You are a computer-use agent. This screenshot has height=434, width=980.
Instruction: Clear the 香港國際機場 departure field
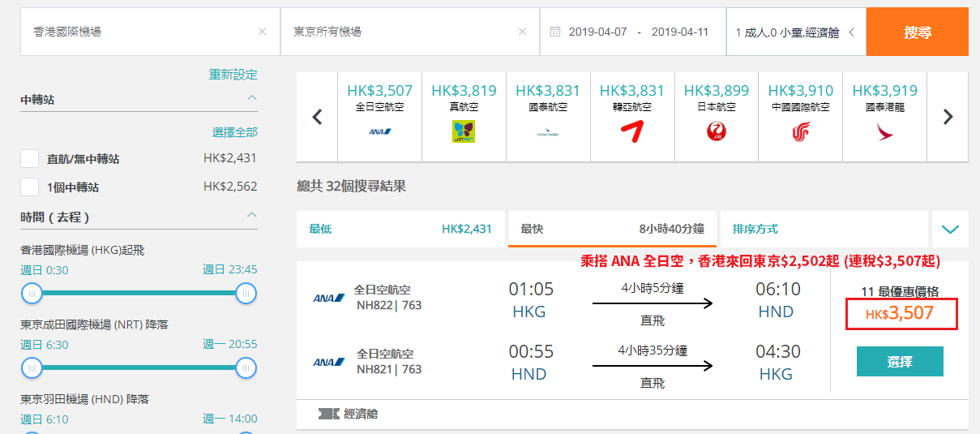(x=262, y=32)
